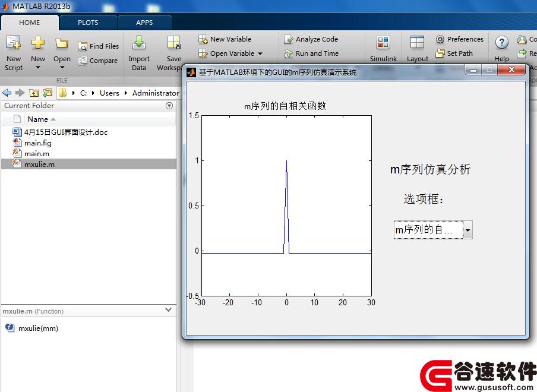Switch to the APPS tab
The width and height of the screenshot is (537, 392).
(144, 23)
